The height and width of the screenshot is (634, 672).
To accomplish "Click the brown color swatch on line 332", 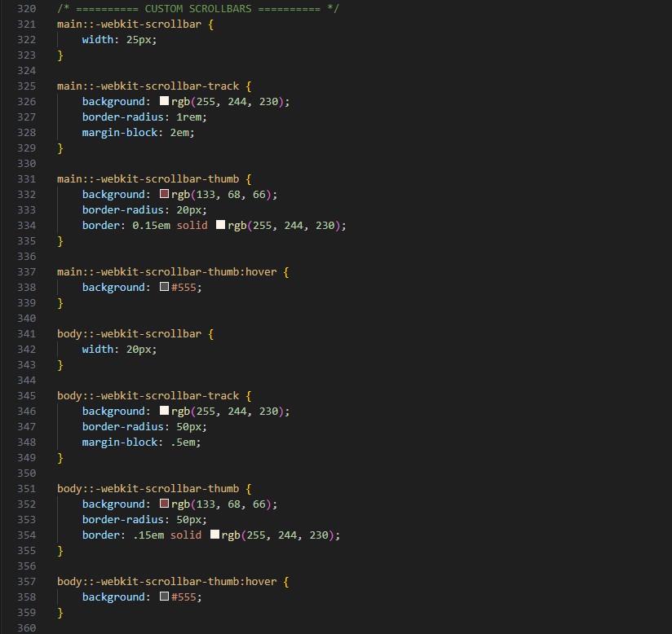I will (164, 194).
